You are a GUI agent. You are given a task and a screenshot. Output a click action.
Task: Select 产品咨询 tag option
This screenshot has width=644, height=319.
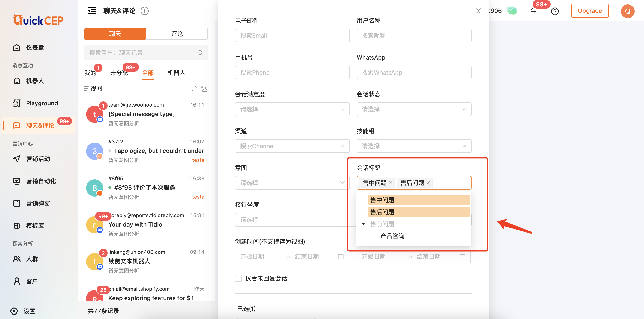392,236
